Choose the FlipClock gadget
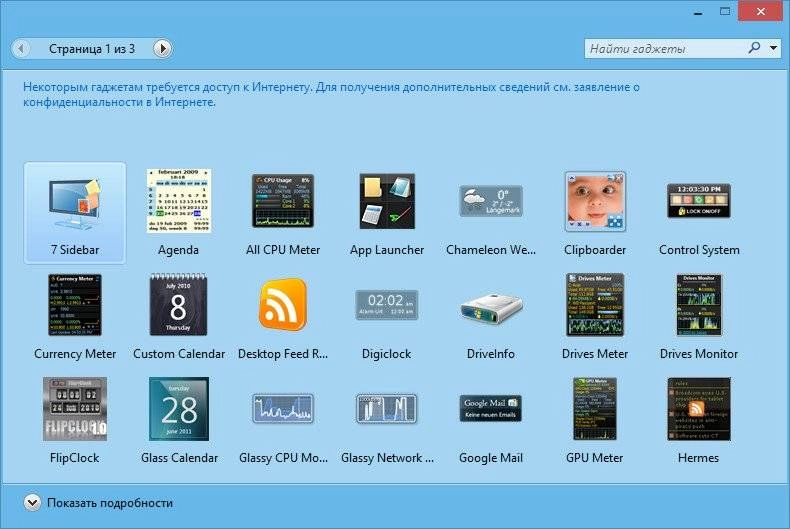The width and height of the screenshot is (790, 529). [x=75, y=409]
